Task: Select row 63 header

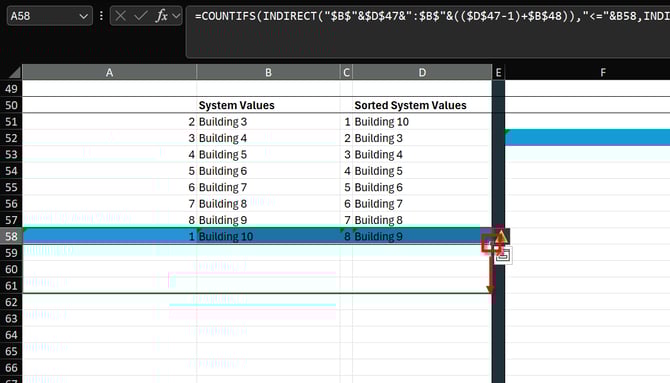Action: (x=11, y=318)
